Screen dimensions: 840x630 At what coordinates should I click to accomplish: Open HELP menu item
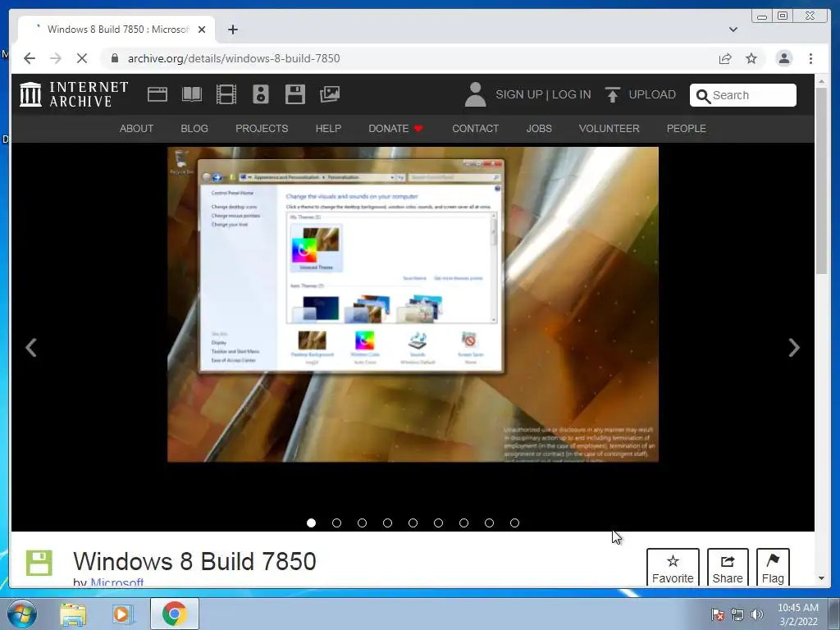[x=328, y=129]
